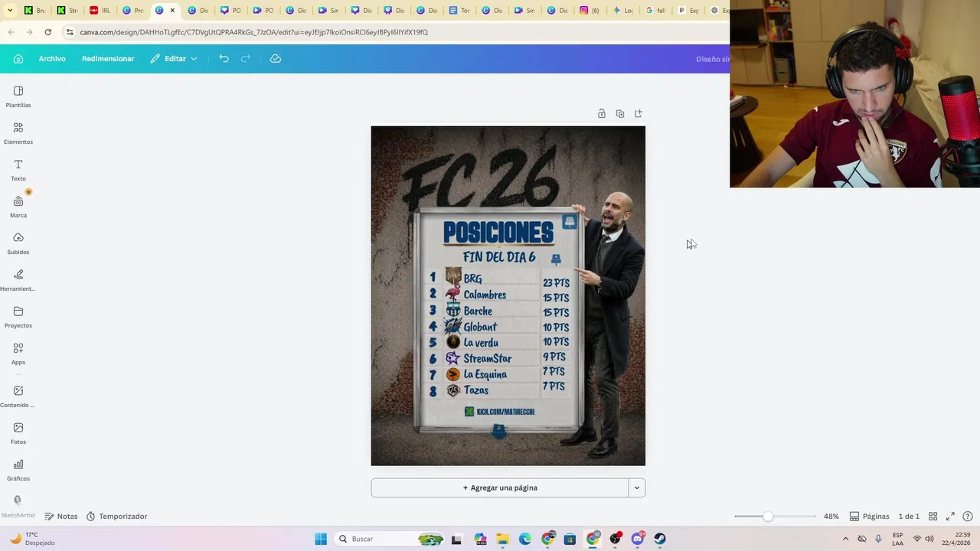The width and height of the screenshot is (980, 551).
Task: Toggle the Páginas view
Action: pyautogui.click(x=869, y=517)
